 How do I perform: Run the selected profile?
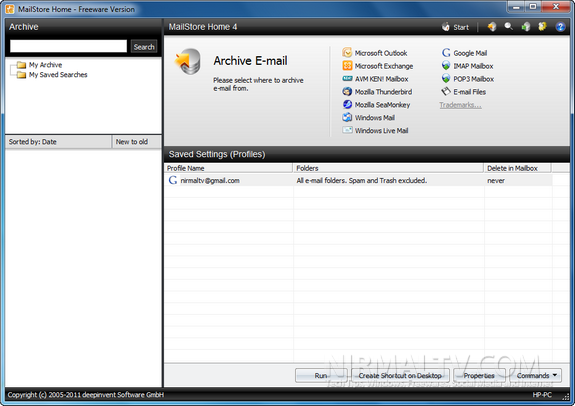pos(321,375)
